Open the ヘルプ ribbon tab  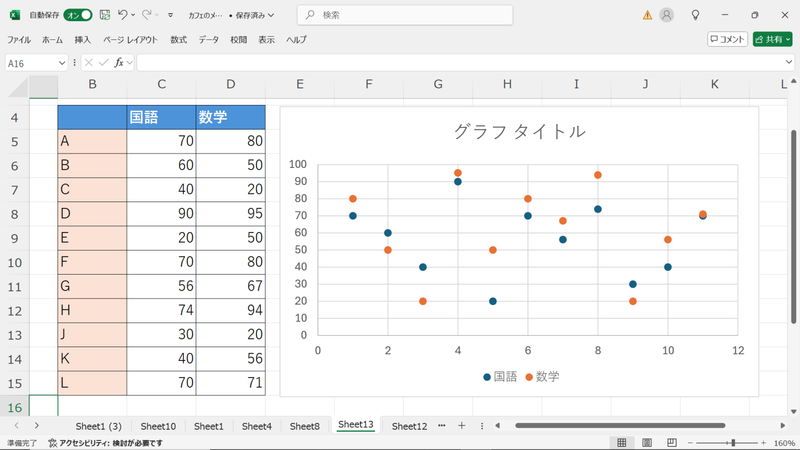click(x=296, y=39)
